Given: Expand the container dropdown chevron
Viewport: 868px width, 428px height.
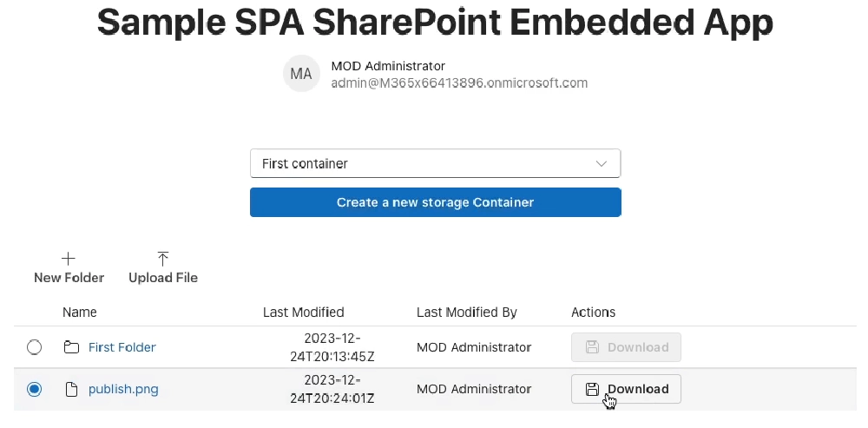Looking at the screenshot, I should (x=602, y=163).
